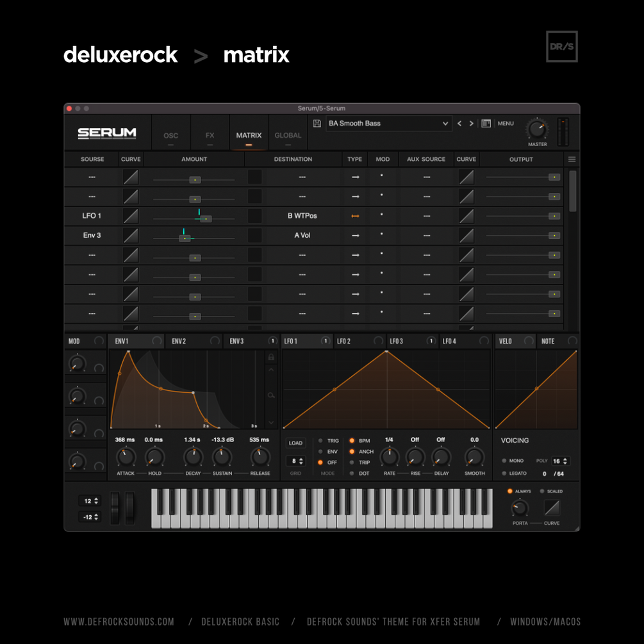Select the ENV 3 tab
The width and height of the screenshot is (644, 644).
(252, 341)
